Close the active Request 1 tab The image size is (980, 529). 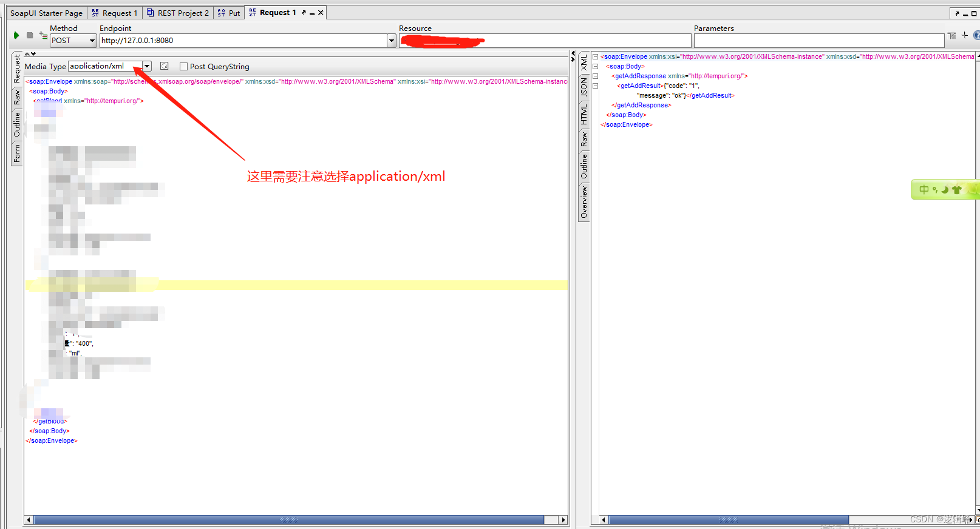pyautogui.click(x=321, y=13)
